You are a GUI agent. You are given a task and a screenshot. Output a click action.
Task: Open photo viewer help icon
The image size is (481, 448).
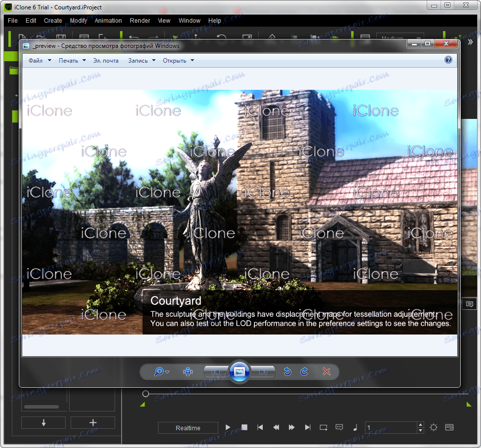click(x=448, y=60)
